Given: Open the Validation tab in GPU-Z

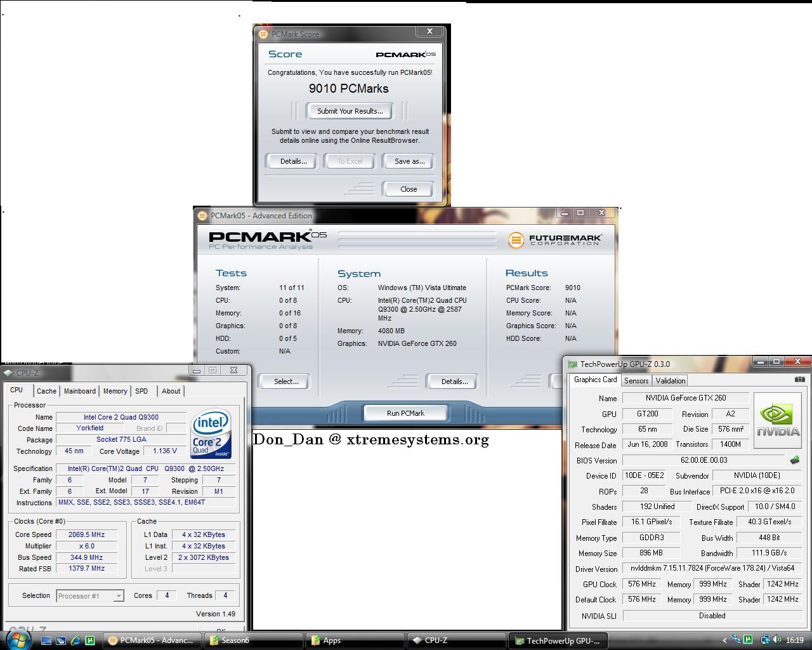Looking at the screenshot, I should click(x=671, y=381).
